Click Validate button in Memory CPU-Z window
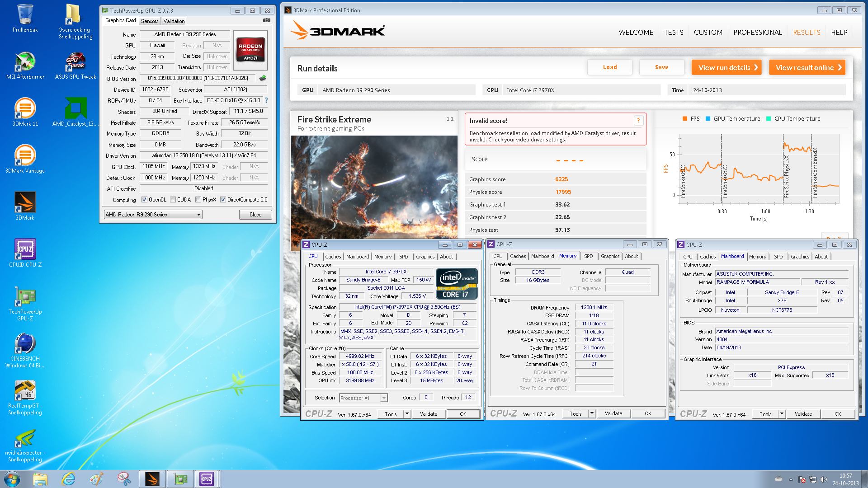This screenshot has width=868, height=488. 613,414
